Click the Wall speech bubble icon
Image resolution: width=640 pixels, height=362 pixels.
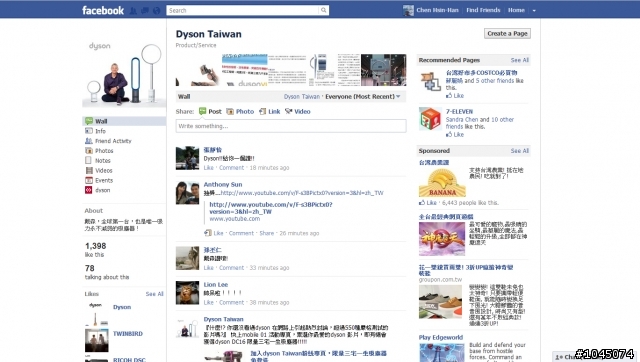(89, 121)
